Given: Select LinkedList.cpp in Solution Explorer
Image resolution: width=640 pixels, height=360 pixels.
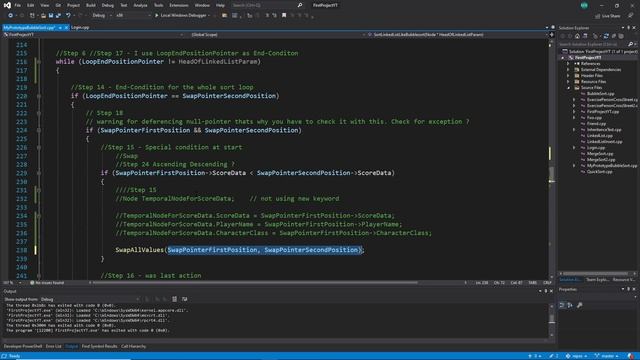Looking at the screenshot, I should click(599, 136).
